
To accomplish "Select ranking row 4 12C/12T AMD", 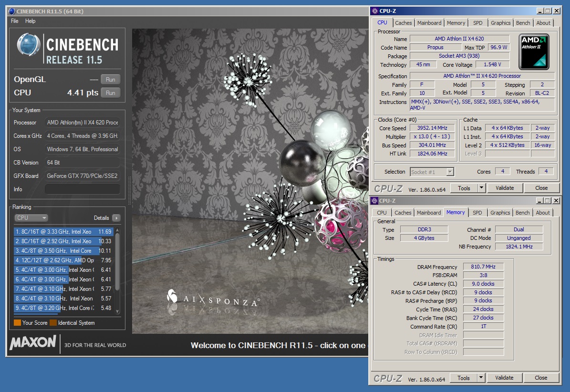I will click(x=64, y=260).
